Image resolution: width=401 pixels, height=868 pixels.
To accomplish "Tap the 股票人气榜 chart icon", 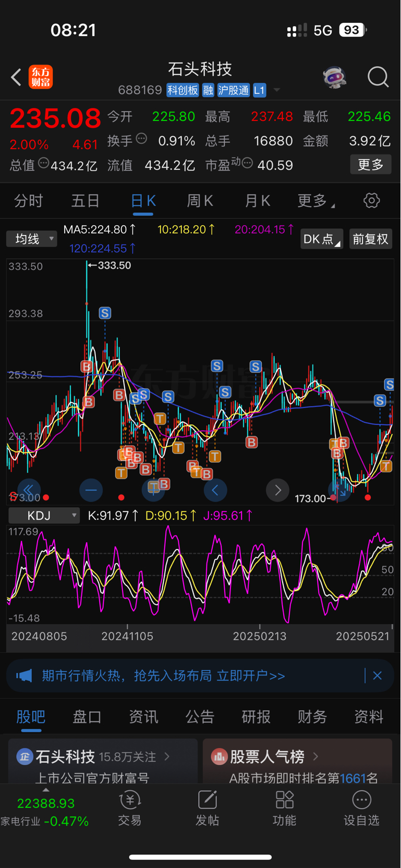I will [219, 756].
